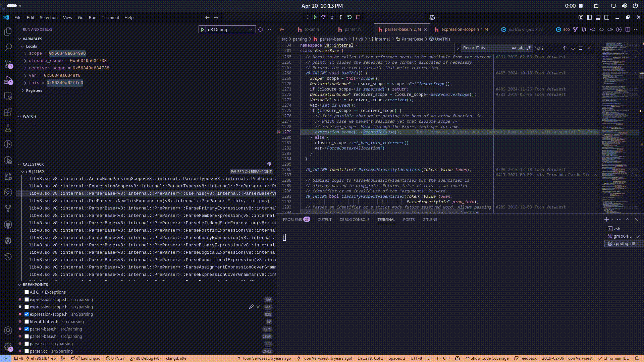The image size is (644, 362).
Task: Open the Terminal menu
Action: [x=110, y=17]
